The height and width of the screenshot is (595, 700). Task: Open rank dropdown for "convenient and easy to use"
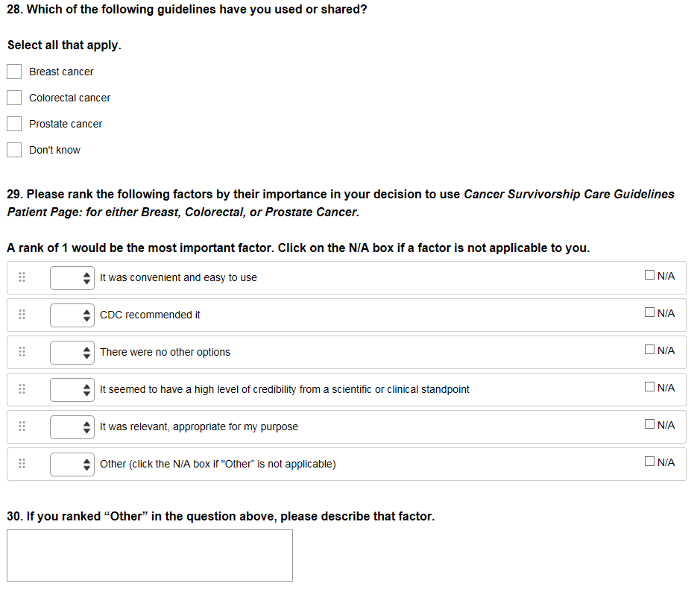(72, 277)
